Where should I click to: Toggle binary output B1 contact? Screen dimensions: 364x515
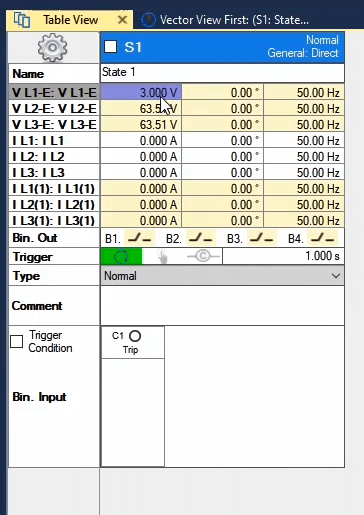[139, 238]
